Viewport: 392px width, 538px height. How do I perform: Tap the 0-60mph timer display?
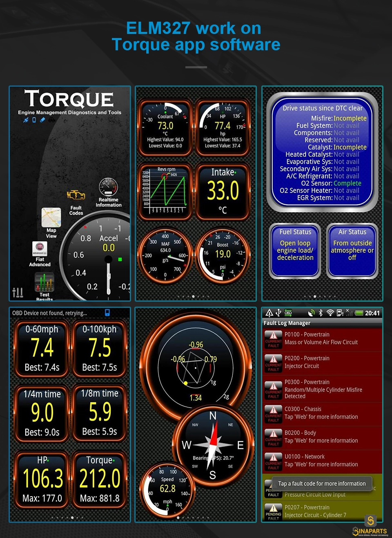click(x=42, y=349)
